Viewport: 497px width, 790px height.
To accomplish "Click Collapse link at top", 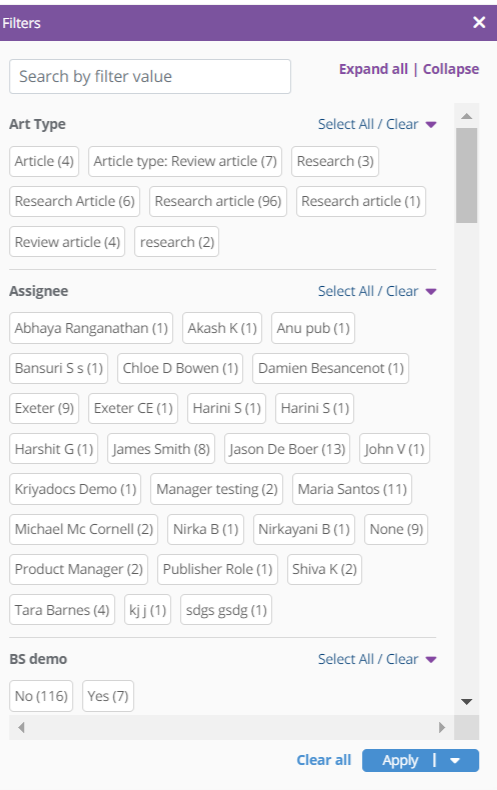I will coord(451,69).
